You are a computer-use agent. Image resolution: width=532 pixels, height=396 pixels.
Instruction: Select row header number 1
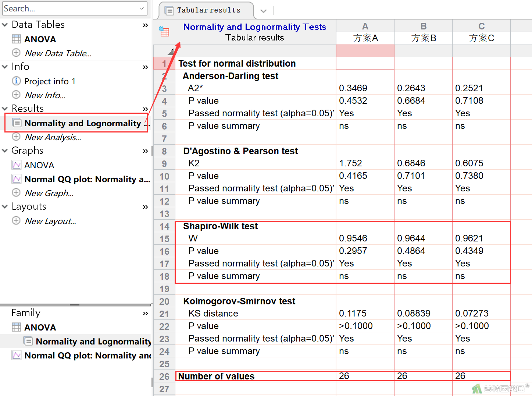(x=164, y=64)
